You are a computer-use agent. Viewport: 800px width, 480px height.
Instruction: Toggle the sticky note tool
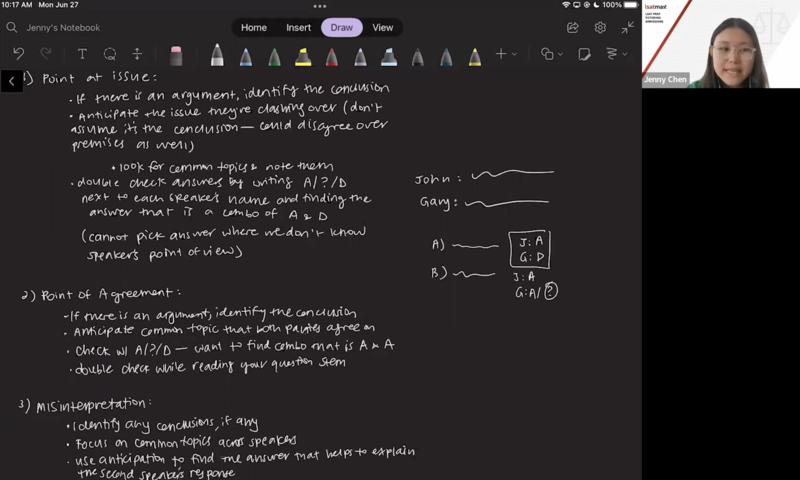[x=582, y=54]
